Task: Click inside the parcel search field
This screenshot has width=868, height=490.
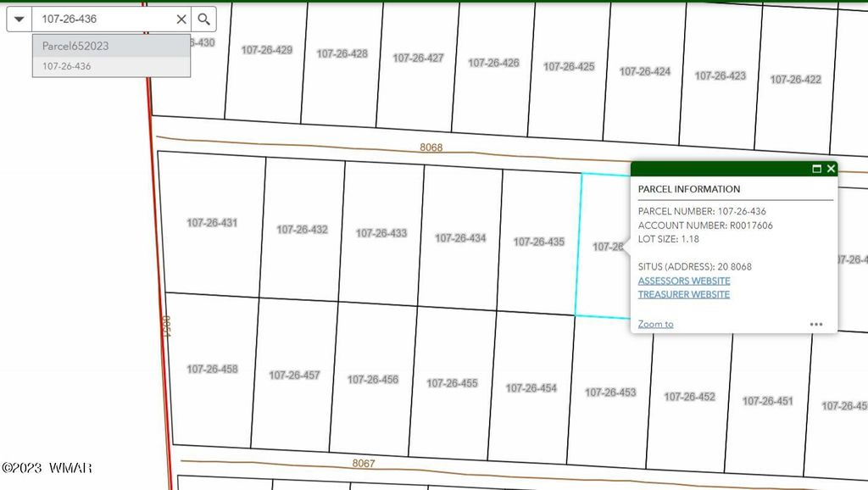Action: [102, 19]
